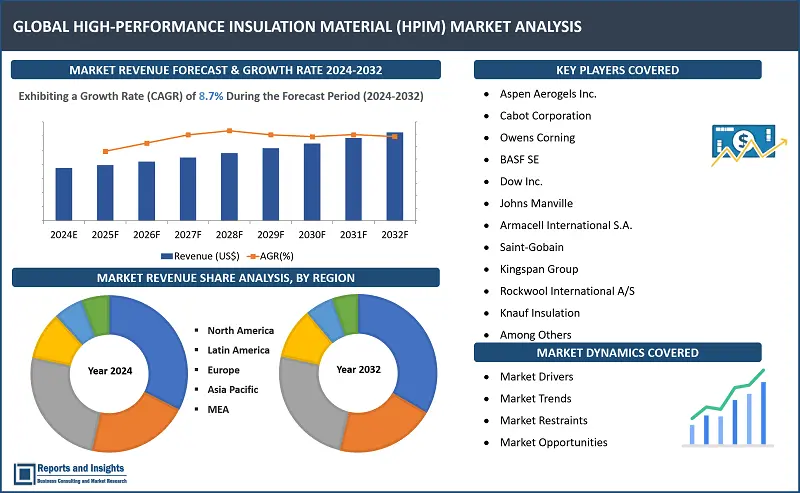Click Market Drivers item
Screen dimensions: 800x493
(536, 377)
